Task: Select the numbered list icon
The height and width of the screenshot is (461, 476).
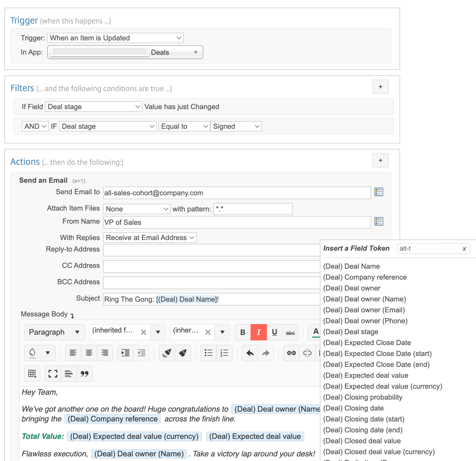Action: 224,353
